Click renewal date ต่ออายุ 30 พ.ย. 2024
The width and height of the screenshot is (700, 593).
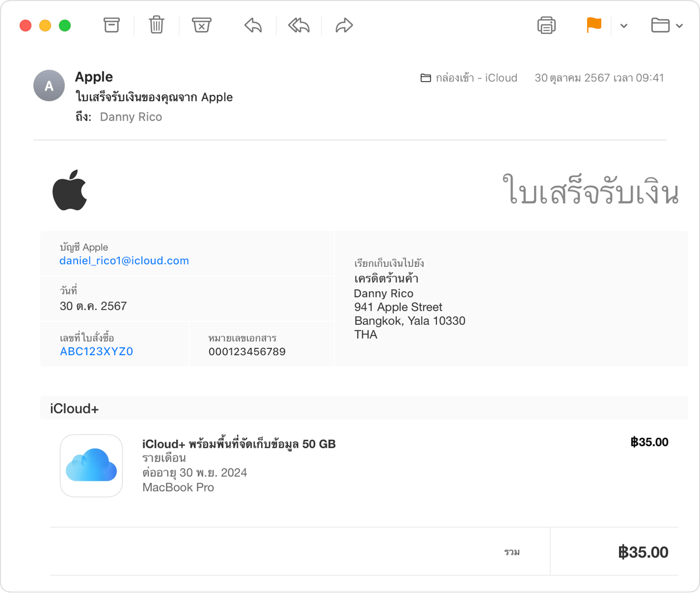tap(195, 472)
